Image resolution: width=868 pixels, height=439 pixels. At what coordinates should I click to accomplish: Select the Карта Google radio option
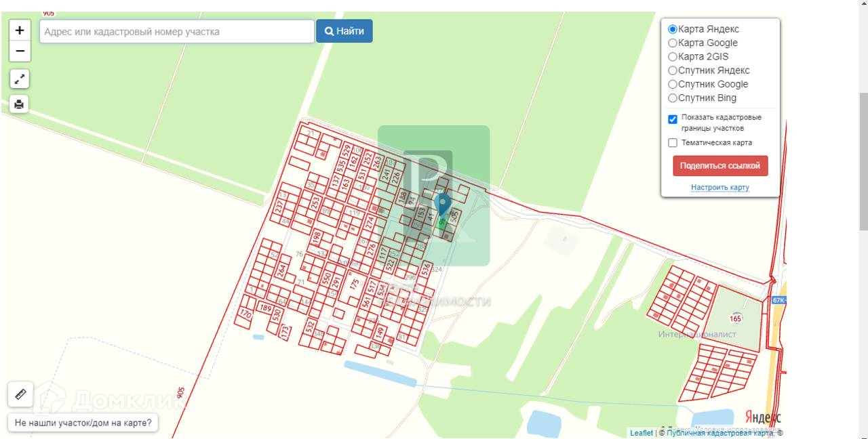pos(673,43)
